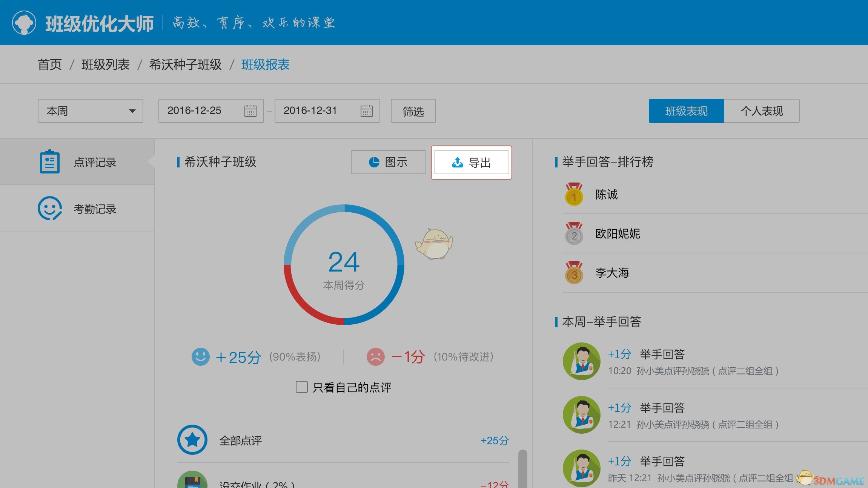868x488 pixels.
Task: Click the 2016-12-25 start date field
Action: (x=211, y=111)
